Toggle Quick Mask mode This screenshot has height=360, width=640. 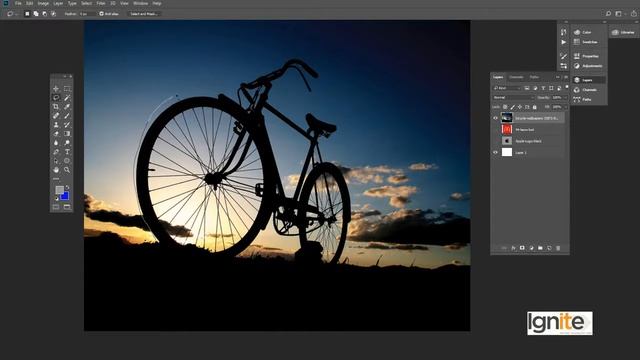[x=56, y=207]
